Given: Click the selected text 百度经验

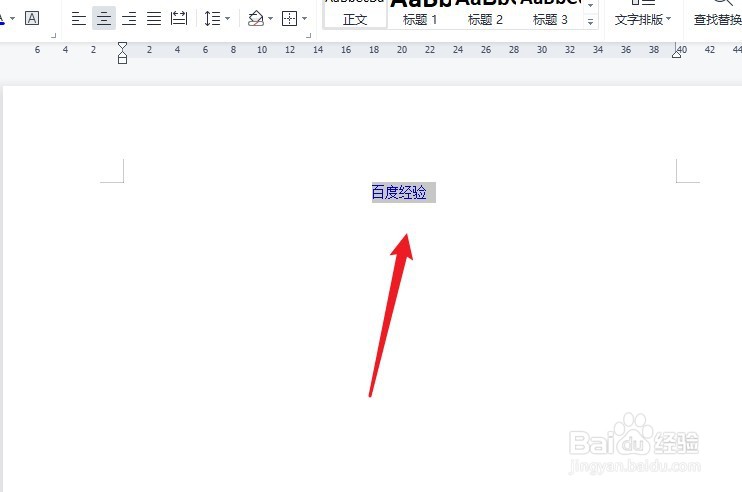Looking at the screenshot, I should 399,193.
